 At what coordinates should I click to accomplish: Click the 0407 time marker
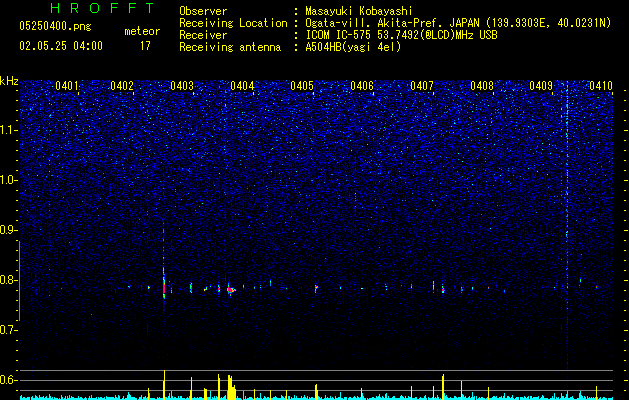(x=422, y=86)
